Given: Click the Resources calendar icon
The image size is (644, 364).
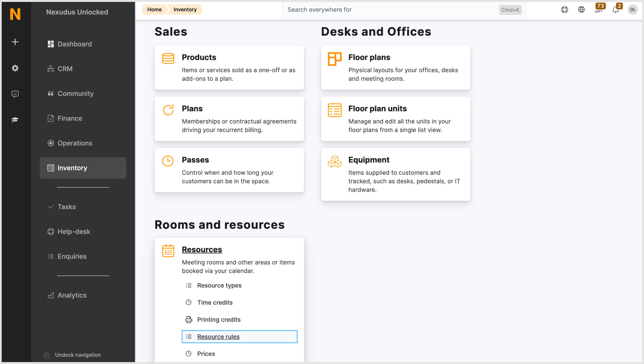Looking at the screenshot, I should tap(168, 251).
